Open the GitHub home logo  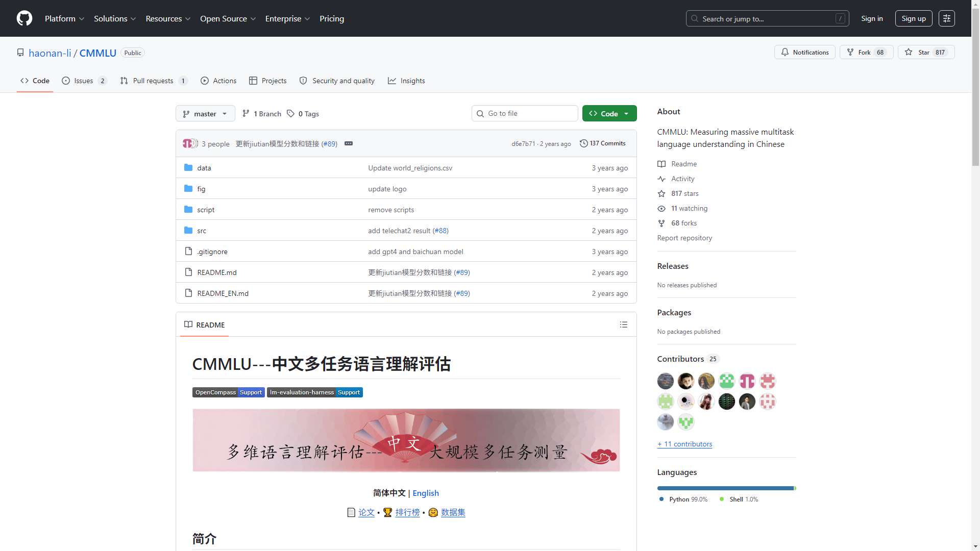point(24,18)
